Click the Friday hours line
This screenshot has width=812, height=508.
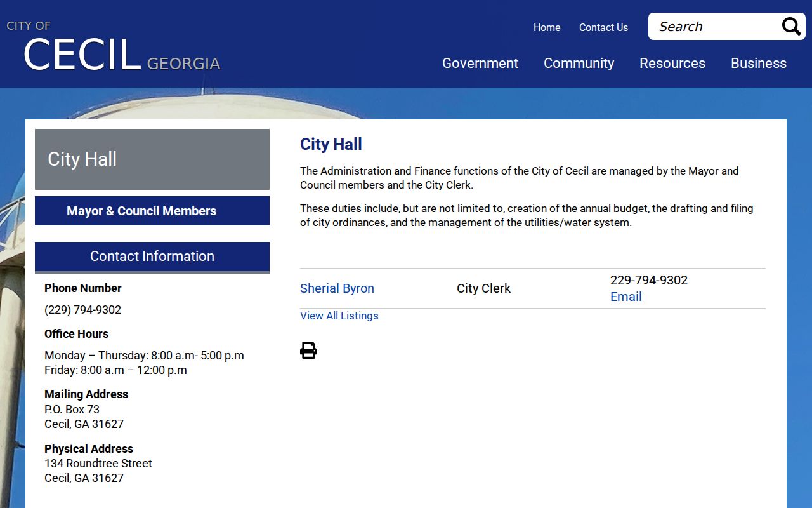click(x=115, y=370)
